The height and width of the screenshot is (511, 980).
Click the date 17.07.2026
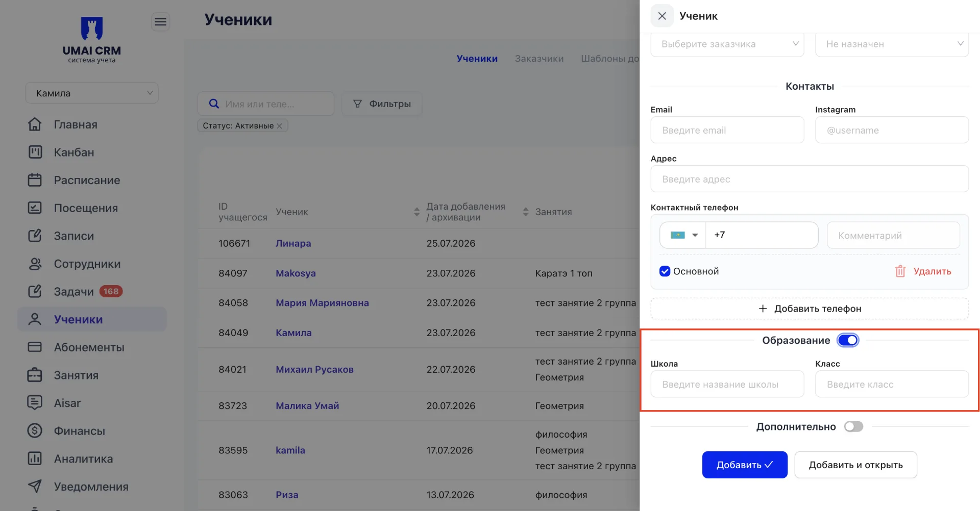[450, 450]
